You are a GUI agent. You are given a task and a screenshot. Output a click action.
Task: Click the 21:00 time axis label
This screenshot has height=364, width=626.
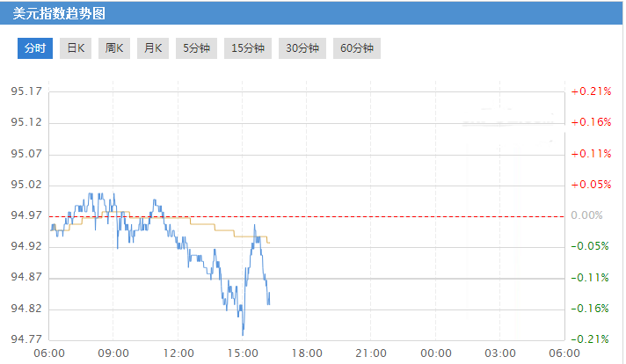tap(371, 353)
